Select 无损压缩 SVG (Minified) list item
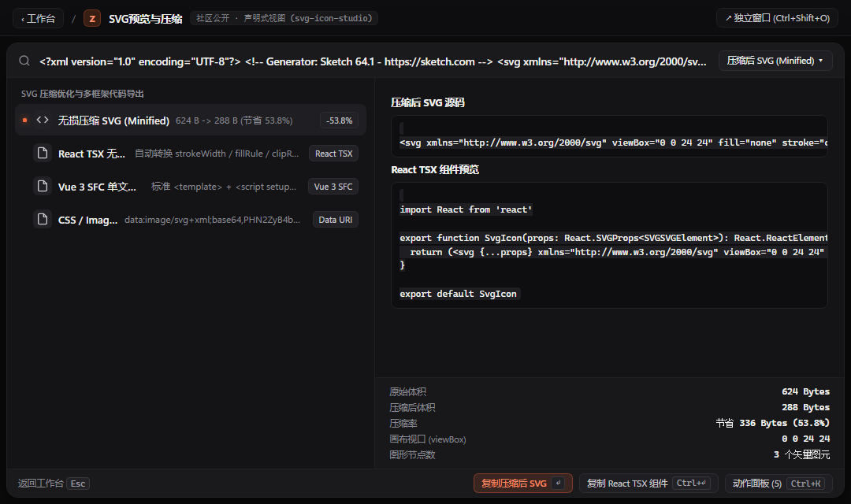Viewport: 851px width, 504px height. tap(191, 120)
